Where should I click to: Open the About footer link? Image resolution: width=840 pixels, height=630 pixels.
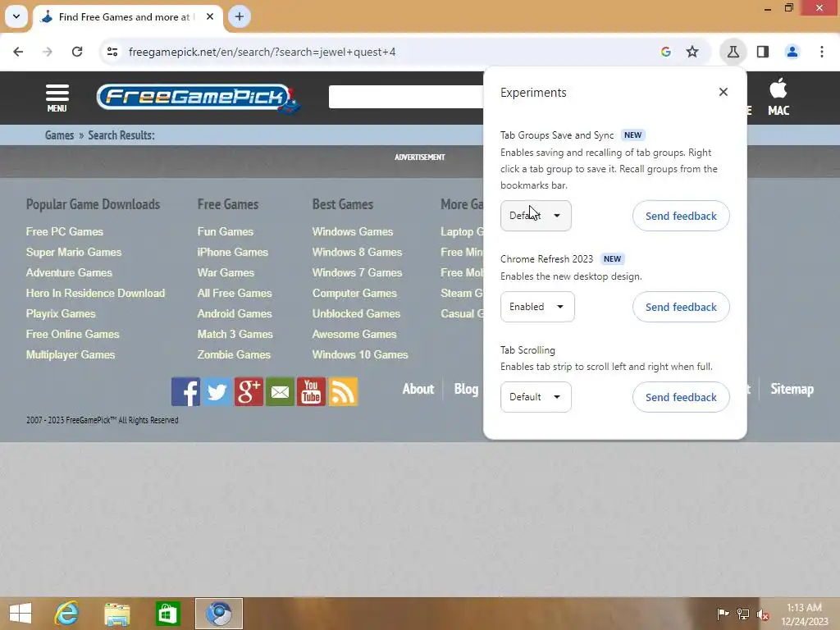pyautogui.click(x=418, y=389)
